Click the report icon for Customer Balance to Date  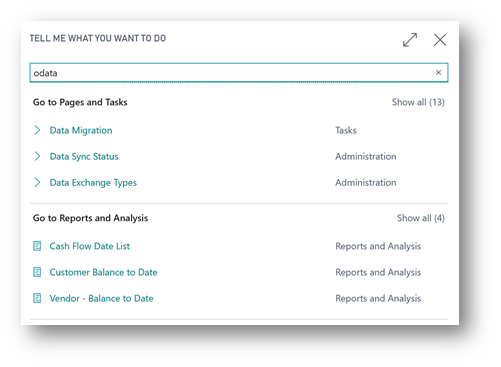[37, 272]
